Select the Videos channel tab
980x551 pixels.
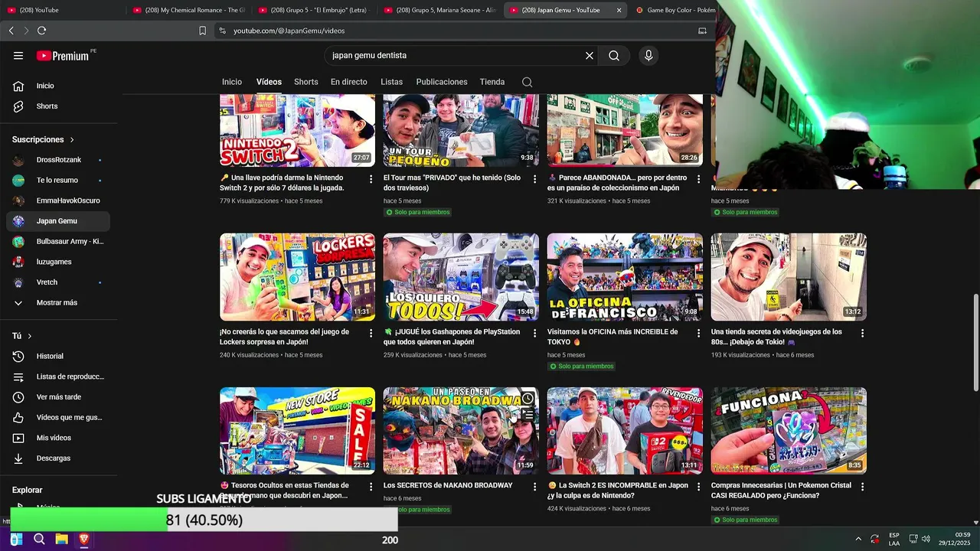pos(269,82)
